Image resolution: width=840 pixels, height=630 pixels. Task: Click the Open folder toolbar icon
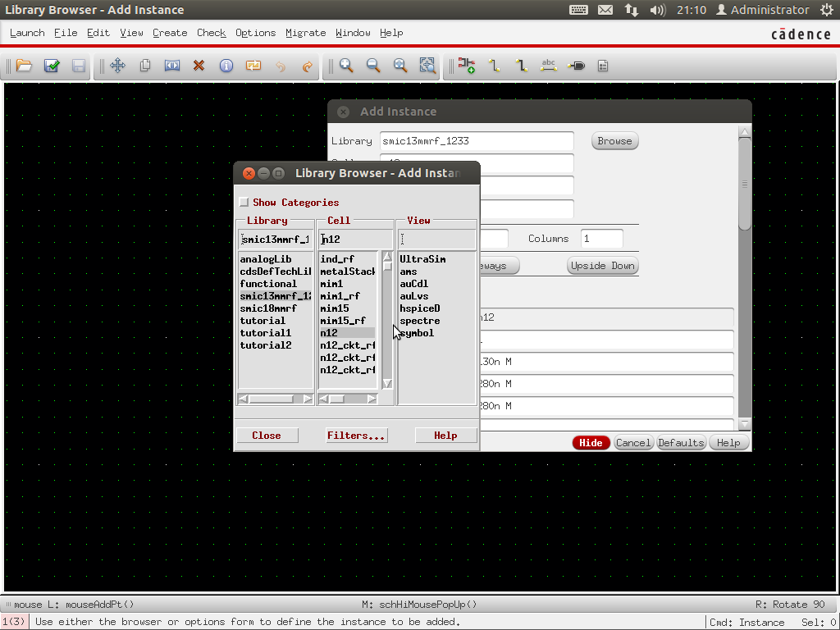click(24, 66)
